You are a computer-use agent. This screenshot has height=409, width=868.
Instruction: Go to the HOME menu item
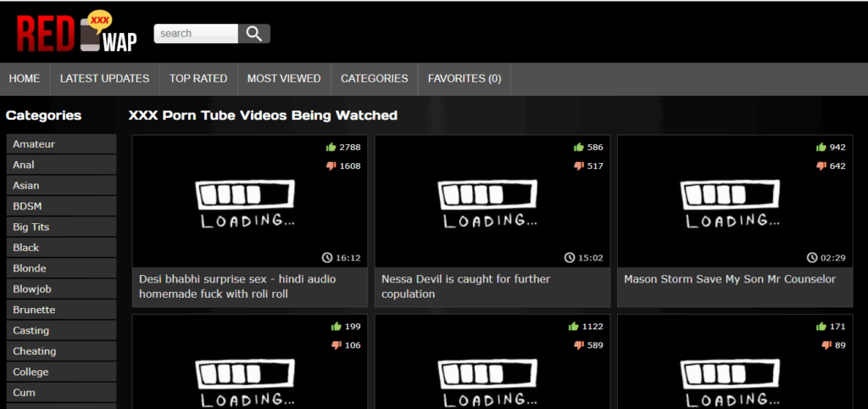[25, 78]
